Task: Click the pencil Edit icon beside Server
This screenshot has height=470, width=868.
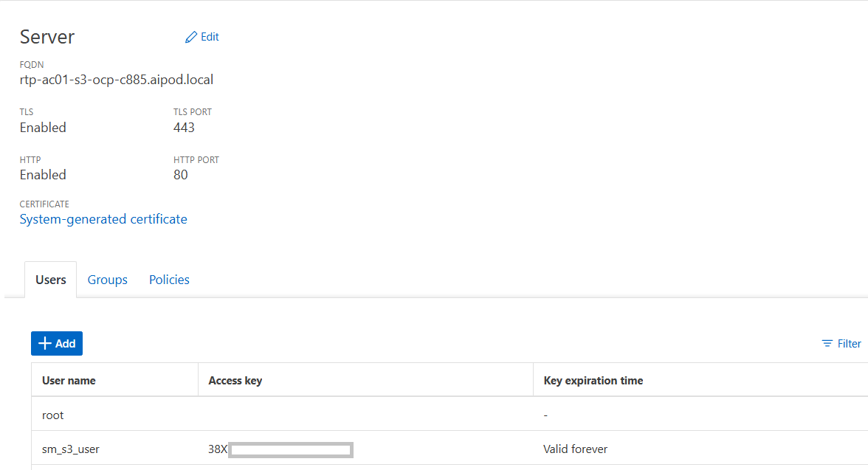Action: (x=192, y=36)
